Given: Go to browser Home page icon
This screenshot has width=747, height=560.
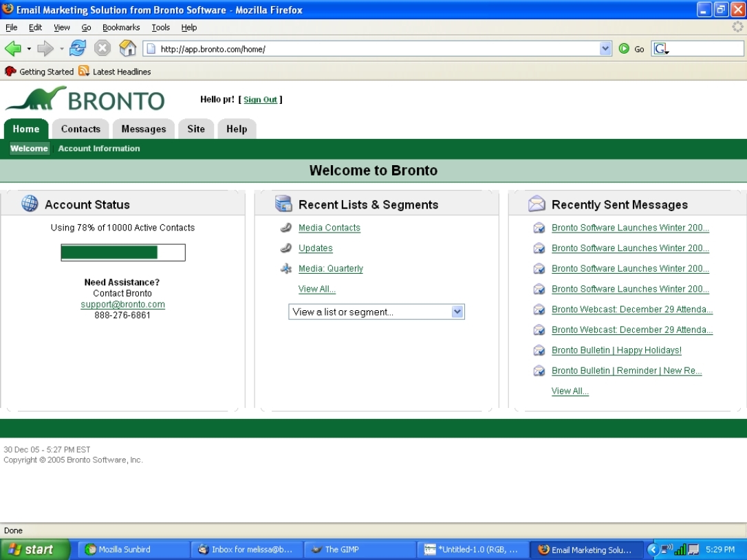Looking at the screenshot, I should (128, 48).
